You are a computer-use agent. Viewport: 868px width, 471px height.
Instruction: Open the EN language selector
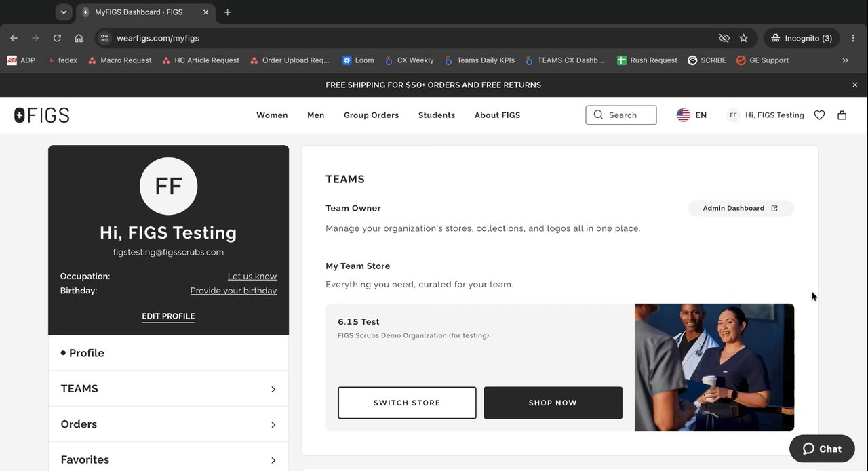701,115
